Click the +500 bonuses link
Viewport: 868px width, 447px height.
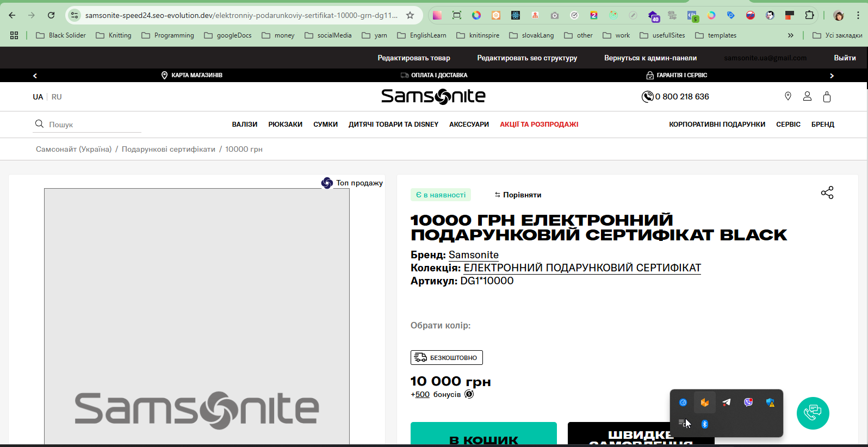(422, 394)
